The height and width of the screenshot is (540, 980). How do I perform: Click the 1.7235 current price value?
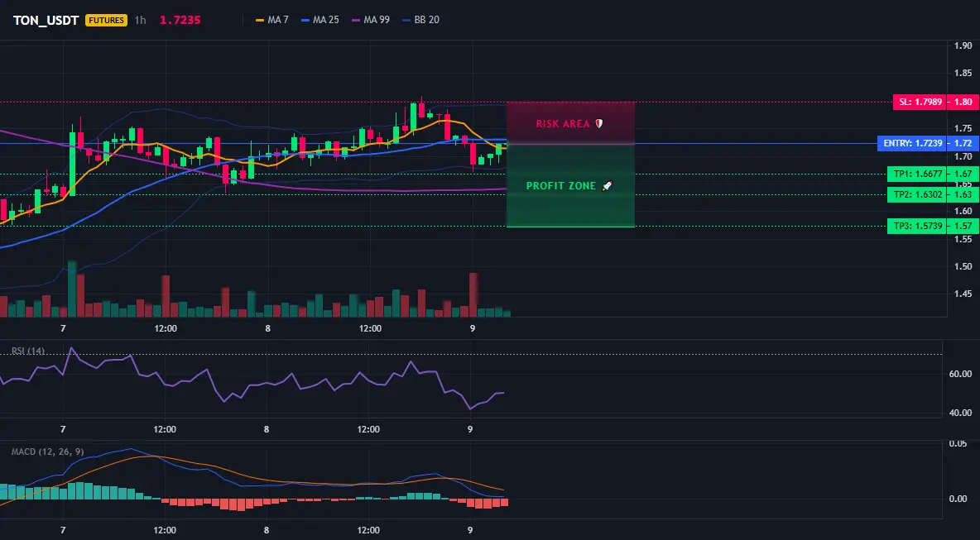[x=180, y=20]
